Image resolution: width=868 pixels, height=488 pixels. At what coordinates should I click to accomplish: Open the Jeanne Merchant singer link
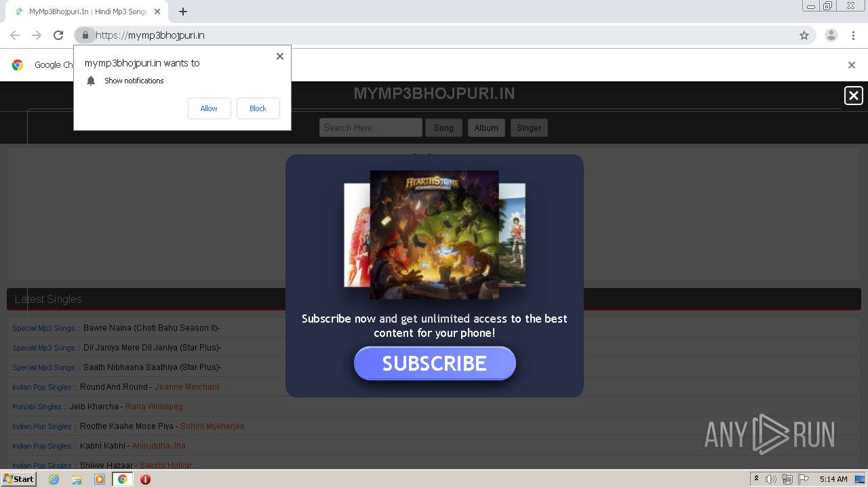click(187, 387)
